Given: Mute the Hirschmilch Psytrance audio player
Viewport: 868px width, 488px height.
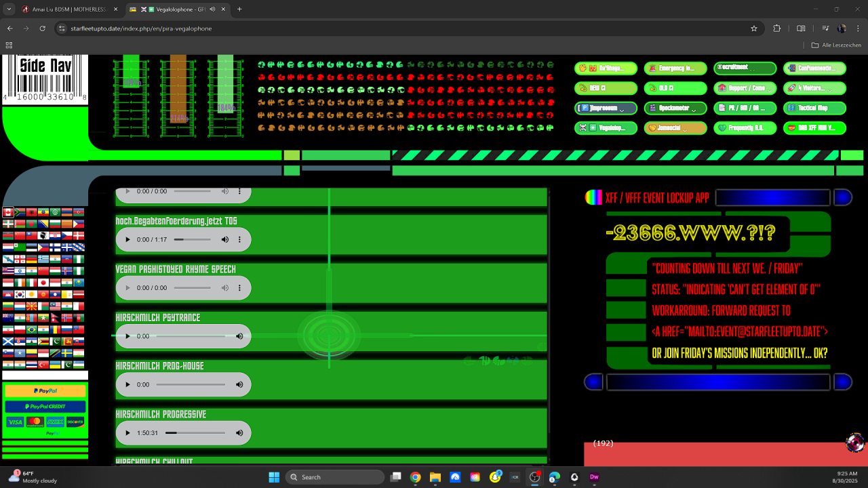Looking at the screenshot, I should tap(239, 336).
